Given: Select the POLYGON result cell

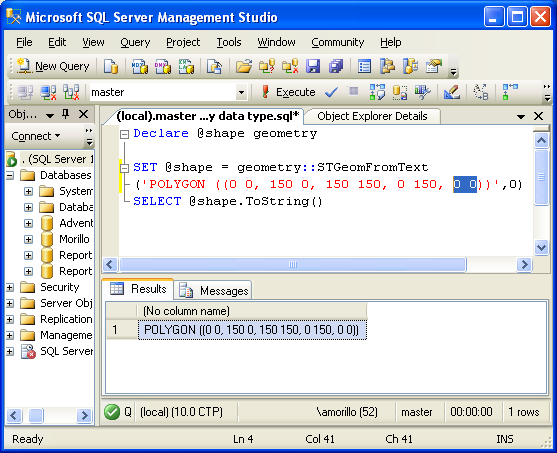Looking at the screenshot, I should [252, 330].
